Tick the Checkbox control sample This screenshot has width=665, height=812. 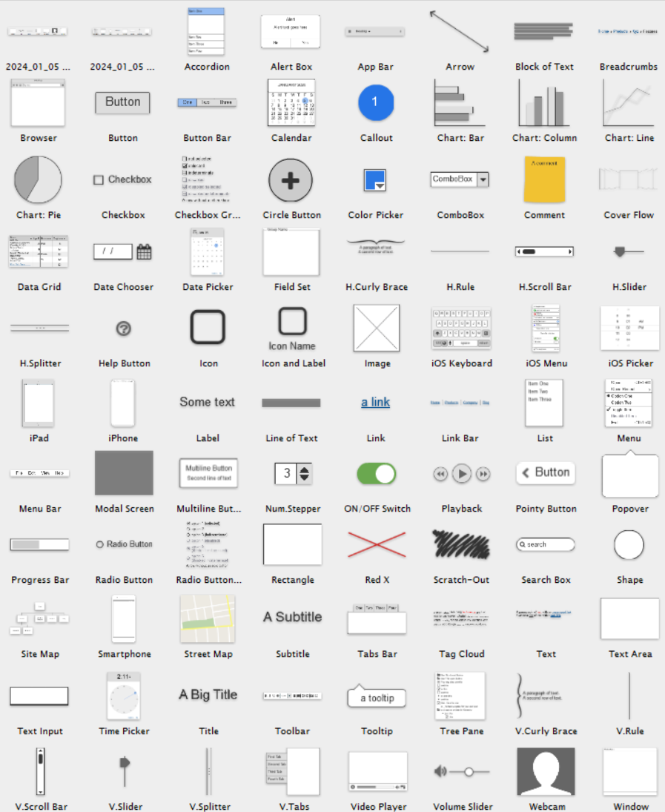(99, 180)
